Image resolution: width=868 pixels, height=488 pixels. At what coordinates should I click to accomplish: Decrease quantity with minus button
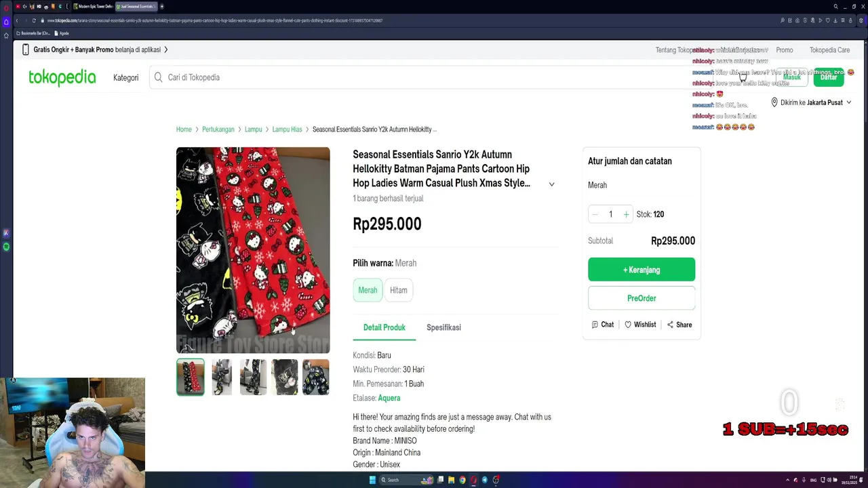595,214
